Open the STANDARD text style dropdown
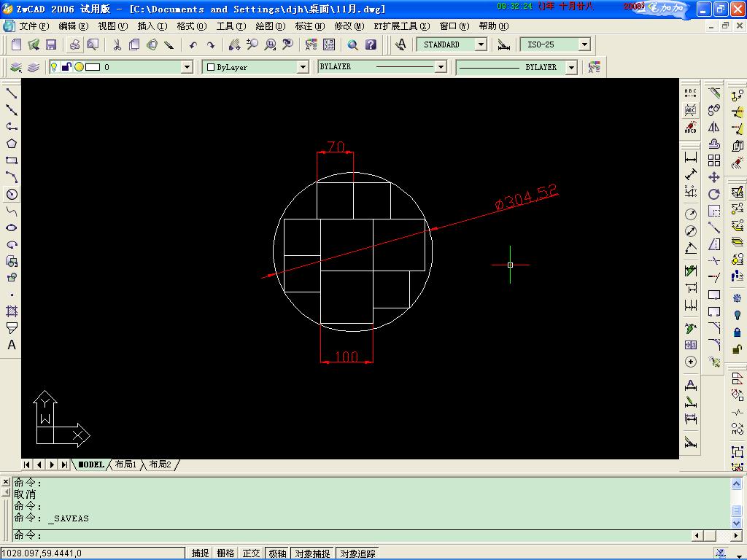747x560 pixels. coord(481,44)
